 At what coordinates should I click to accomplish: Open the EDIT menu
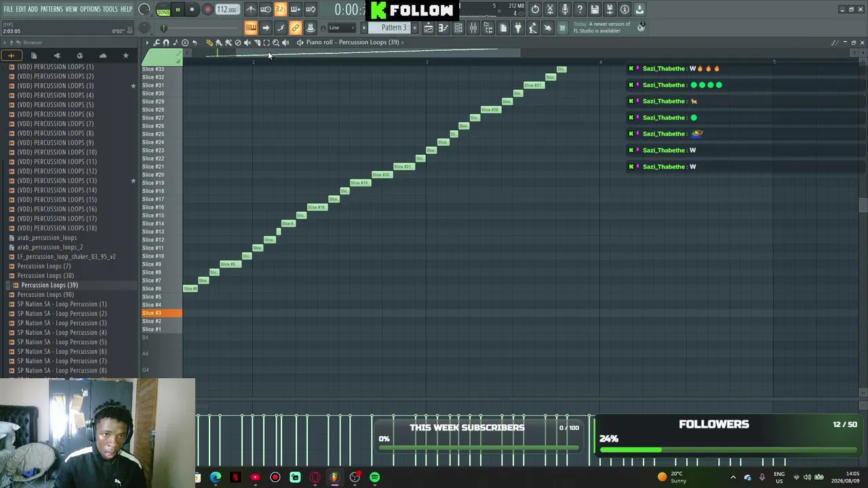click(x=21, y=9)
